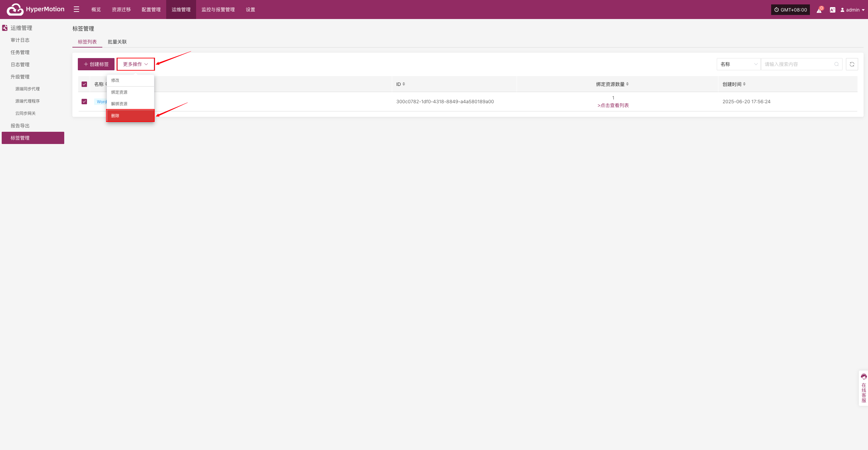
Task: Open the alert notification bell icon
Action: [x=819, y=10]
